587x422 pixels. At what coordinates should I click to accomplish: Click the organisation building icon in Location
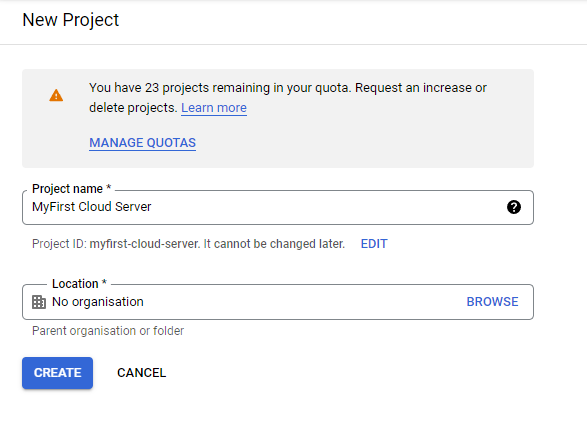click(39, 302)
